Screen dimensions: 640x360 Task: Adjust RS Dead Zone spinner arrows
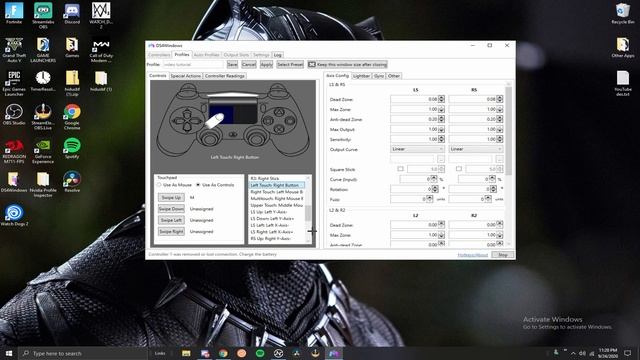click(500, 99)
